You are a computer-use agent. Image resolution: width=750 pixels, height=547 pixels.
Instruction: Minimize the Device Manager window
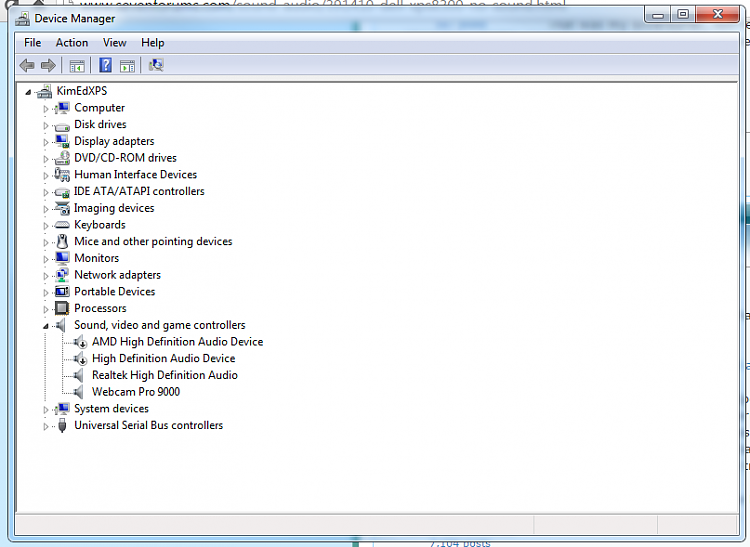tap(658, 15)
